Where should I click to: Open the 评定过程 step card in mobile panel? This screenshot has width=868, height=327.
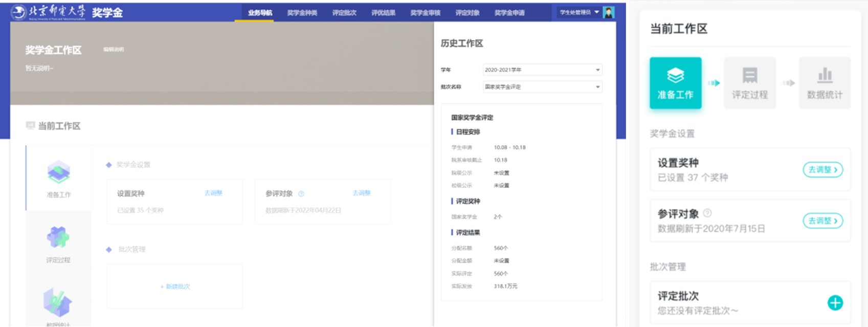pos(749,83)
